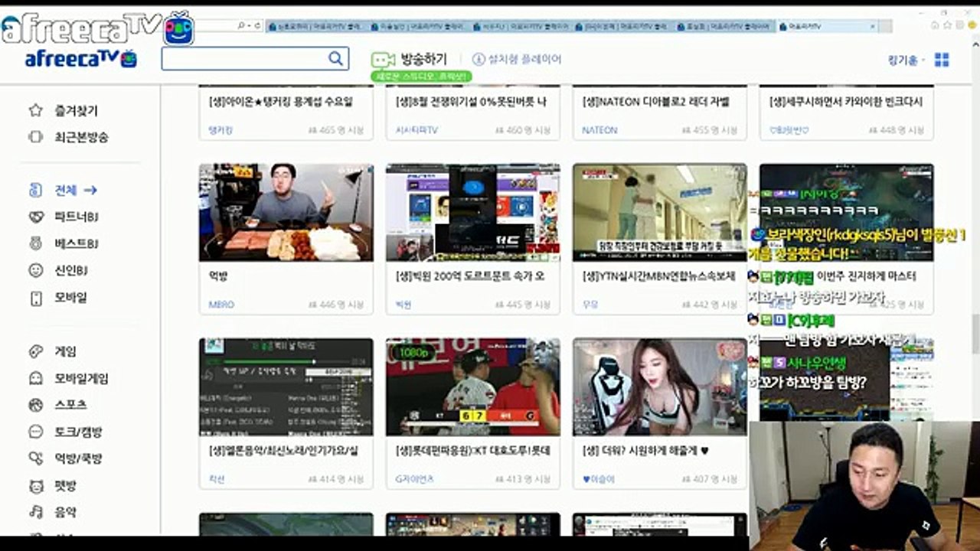The width and height of the screenshot is (980, 551).
Task: Click streamer name G자이언츠
Action: 414,479
